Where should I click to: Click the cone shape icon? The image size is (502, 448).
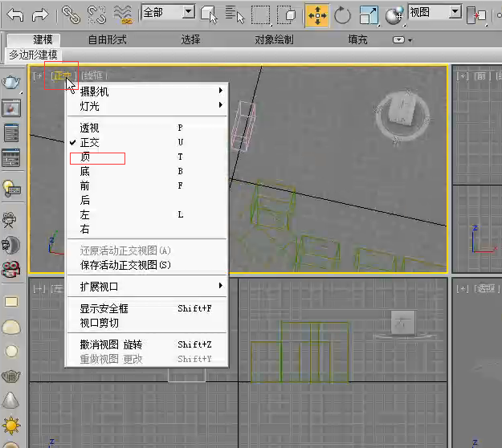(10, 401)
